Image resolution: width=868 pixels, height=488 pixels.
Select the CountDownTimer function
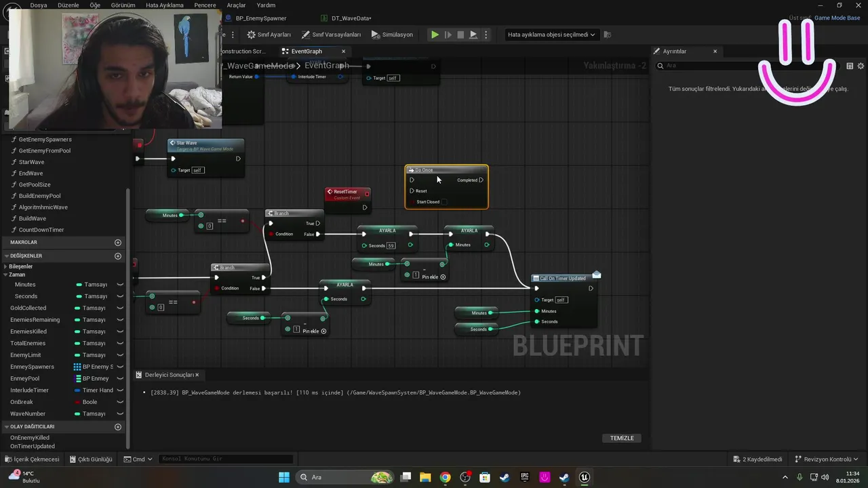tap(41, 230)
